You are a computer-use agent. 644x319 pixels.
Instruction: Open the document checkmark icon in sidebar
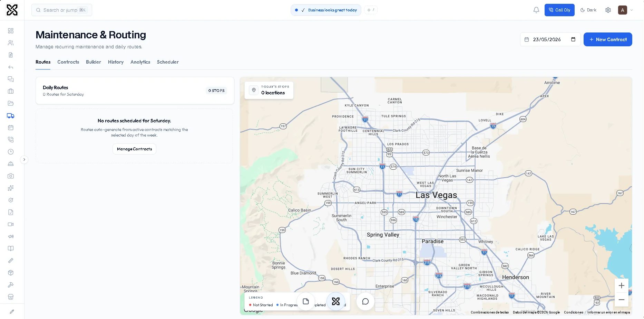(11, 212)
